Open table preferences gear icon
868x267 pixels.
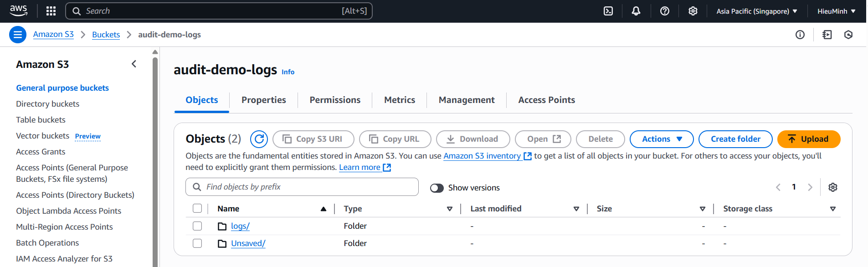[x=833, y=187]
